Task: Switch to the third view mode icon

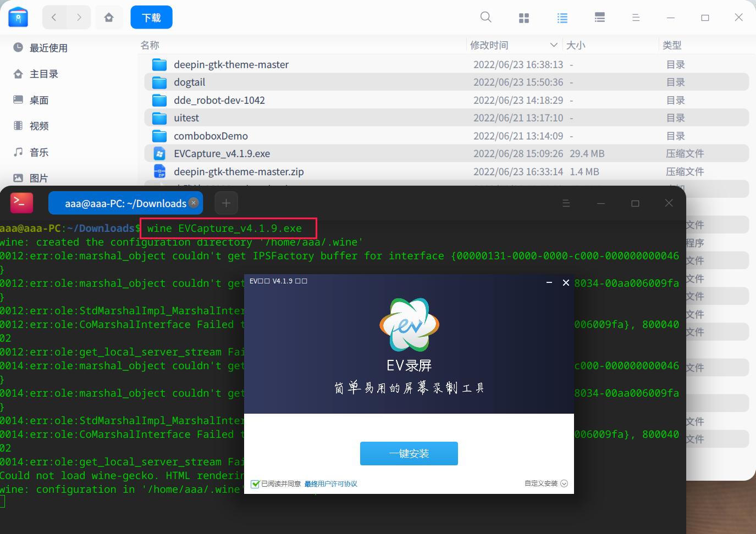Action: (600, 18)
